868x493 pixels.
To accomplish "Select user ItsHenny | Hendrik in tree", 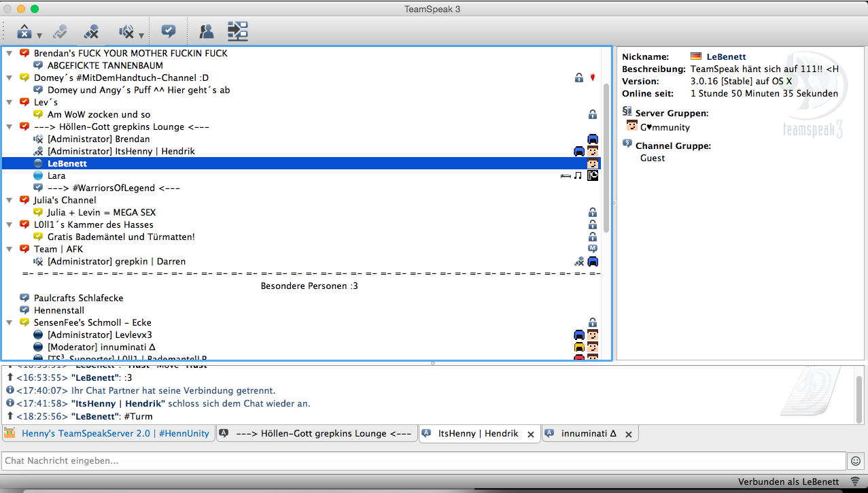I will (121, 151).
